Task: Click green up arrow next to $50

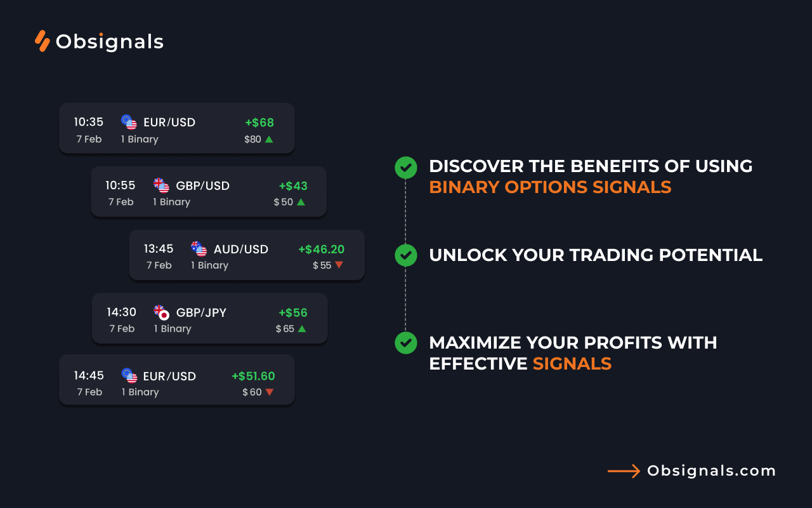Action: (x=301, y=202)
